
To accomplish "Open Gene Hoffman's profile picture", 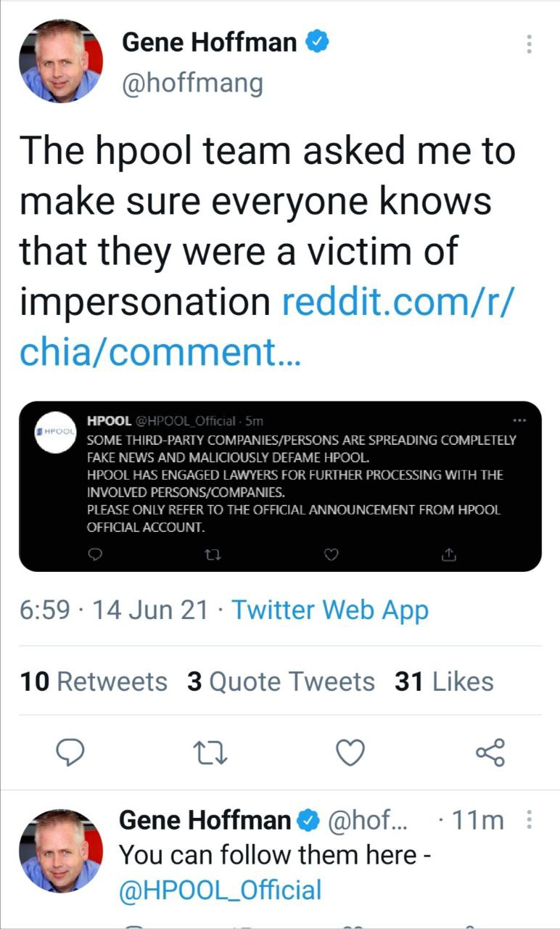I will tap(60, 61).
